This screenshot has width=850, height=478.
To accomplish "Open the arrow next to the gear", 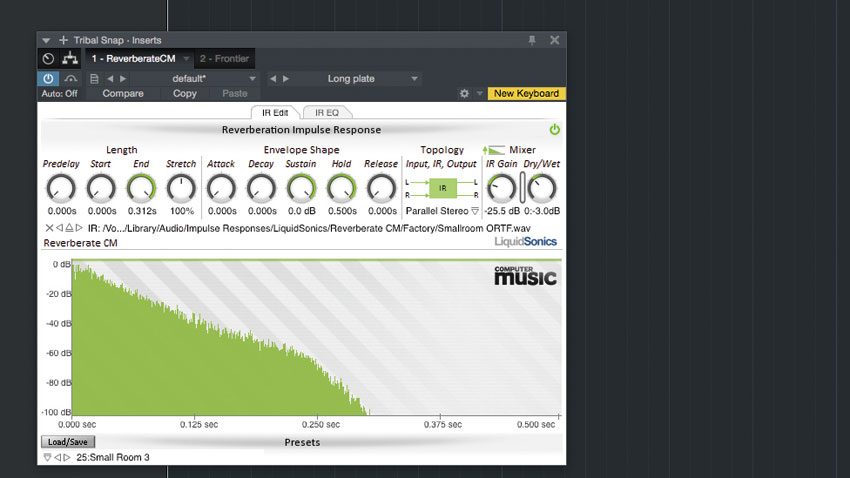I will click(480, 93).
